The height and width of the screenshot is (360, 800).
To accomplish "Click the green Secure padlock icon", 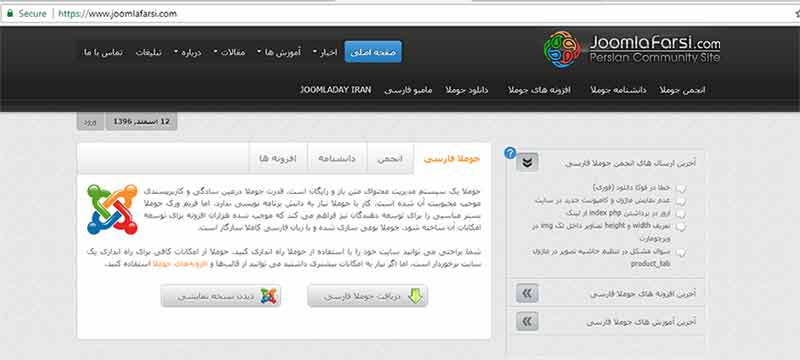I will [10, 14].
